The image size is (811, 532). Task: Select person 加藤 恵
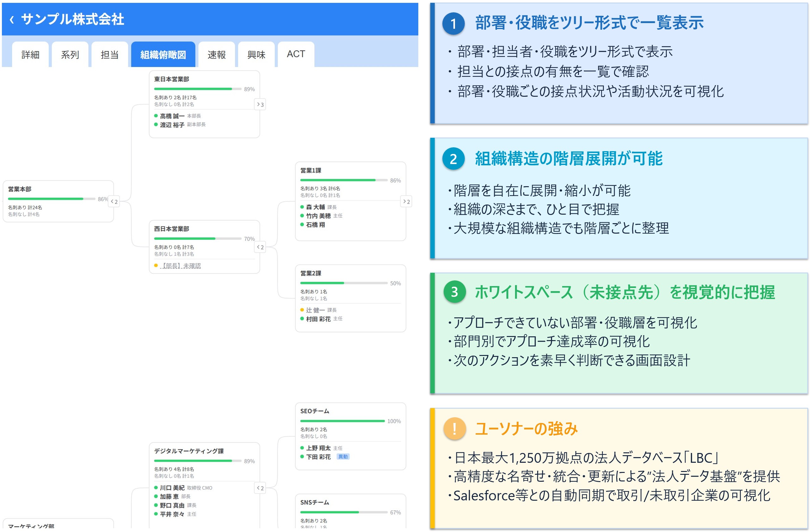coord(169,497)
